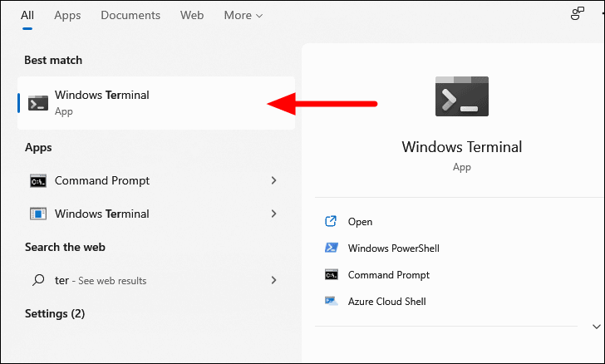Click the magnifier icon beside ter
Image resolution: width=605 pixels, height=364 pixels.
point(38,280)
